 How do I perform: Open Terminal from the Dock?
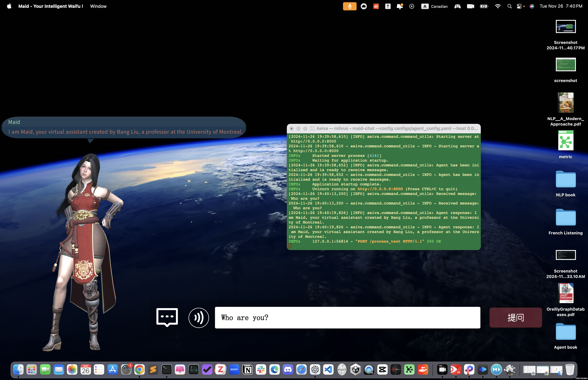pos(167,369)
